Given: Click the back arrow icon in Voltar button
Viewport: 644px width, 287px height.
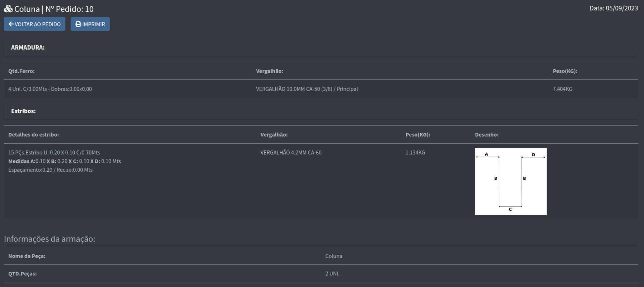Looking at the screenshot, I should [11, 24].
